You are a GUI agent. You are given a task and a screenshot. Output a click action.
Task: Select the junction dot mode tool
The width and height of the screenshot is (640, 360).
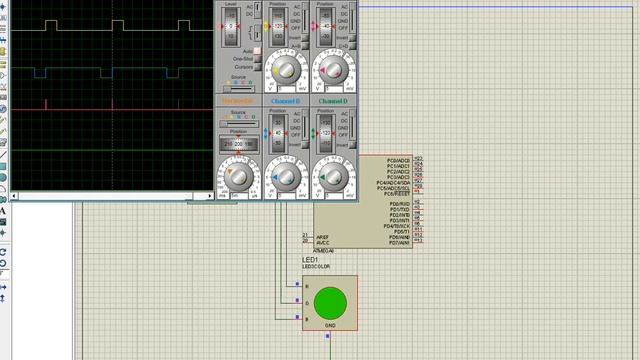[x=3, y=7]
